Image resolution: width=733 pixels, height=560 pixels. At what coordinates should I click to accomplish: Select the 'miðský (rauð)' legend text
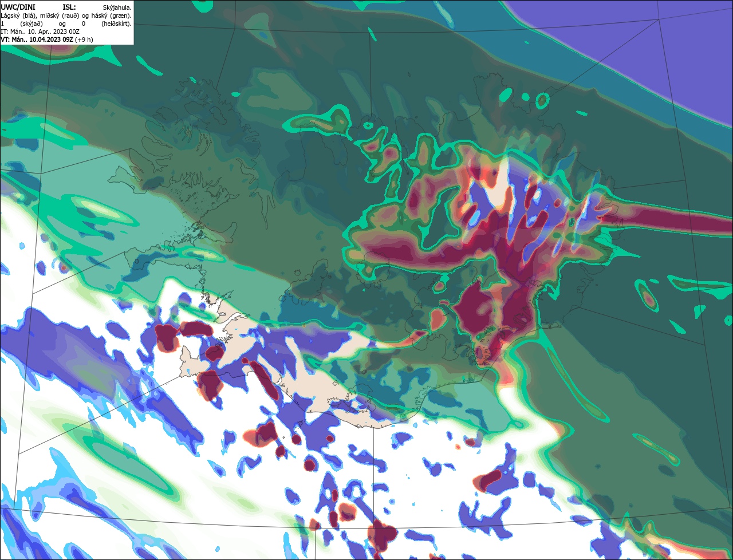pos(60,16)
